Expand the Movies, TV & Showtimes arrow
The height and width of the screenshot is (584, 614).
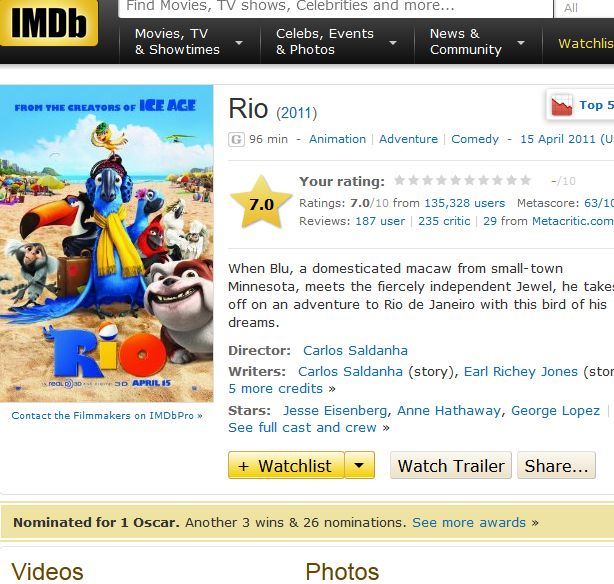[239, 43]
